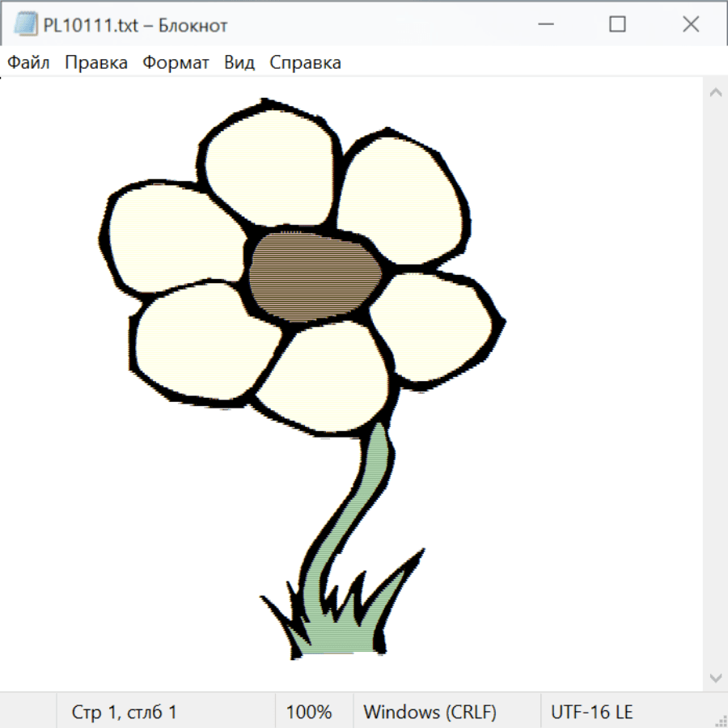Maximize the Блокнот window
728x728 pixels.
point(617,25)
